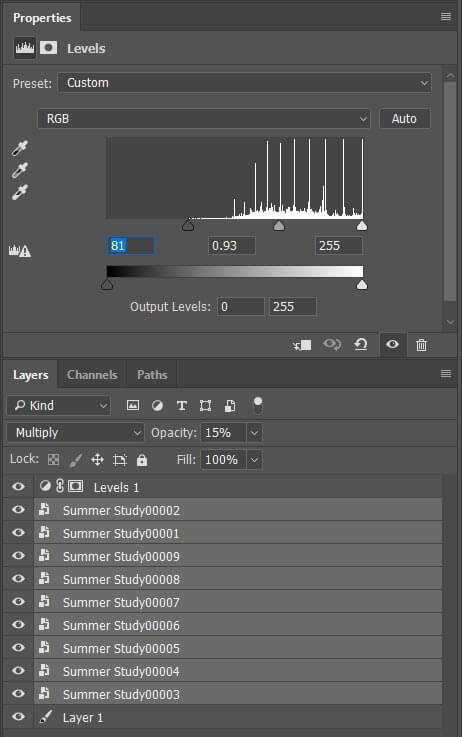Switch to the Channels tab
462x737 pixels.
tap(92, 375)
